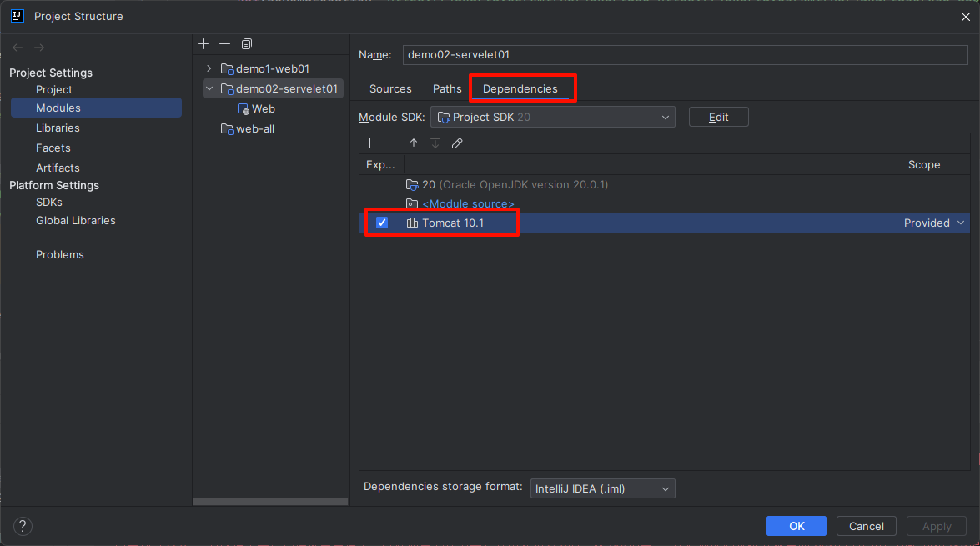980x546 pixels.
Task: Show the Problems list
Action: coord(60,254)
